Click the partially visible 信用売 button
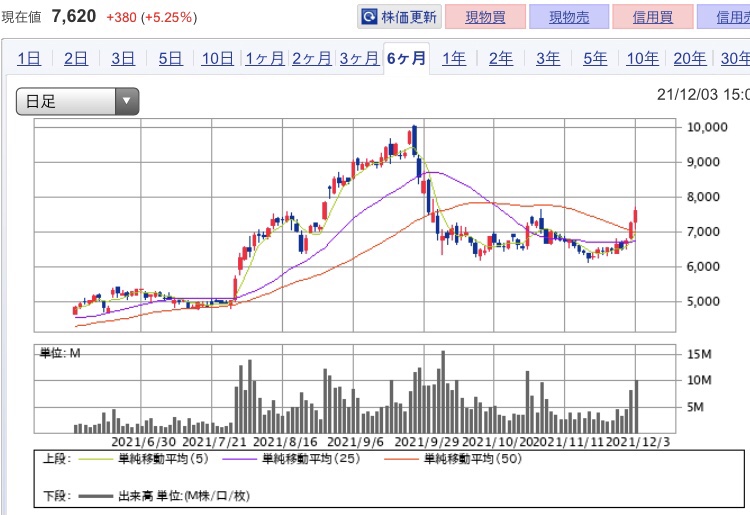Viewport: 750px width, 515px height. click(x=724, y=17)
